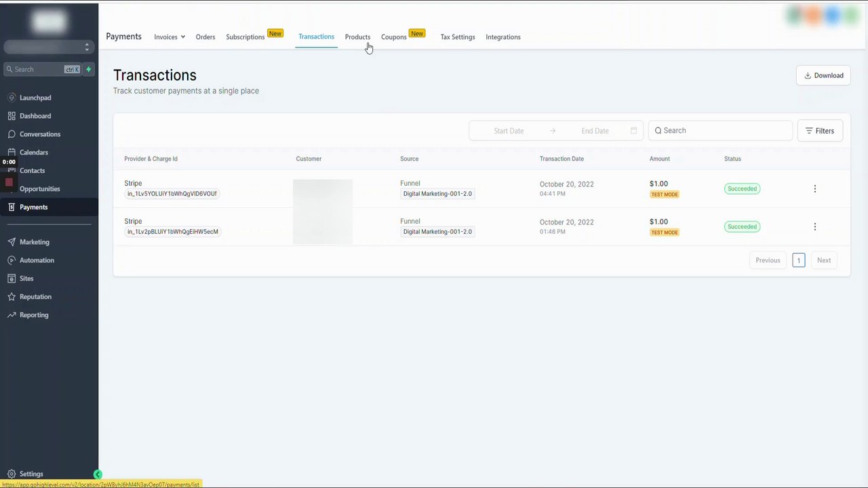Open Marketing section
The height and width of the screenshot is (488, 868).
pos(35,242)
